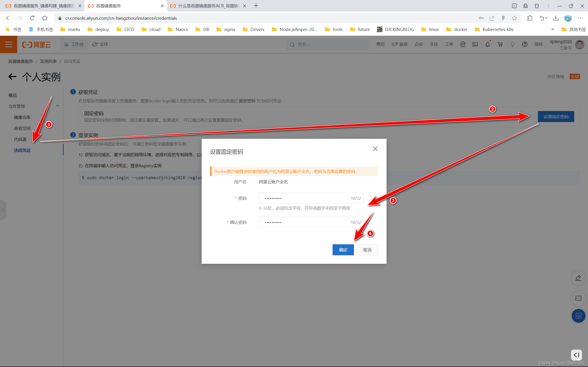Image resolution: width=588 pixels, height=367 pixels.
Task: Open the floating feedback chat icon
Action: 578,298
